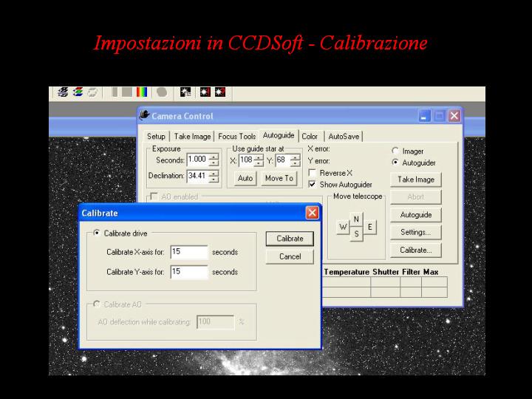Click the Shutter column header
Viewport: 532px width, 399px height.
(386, 272)
